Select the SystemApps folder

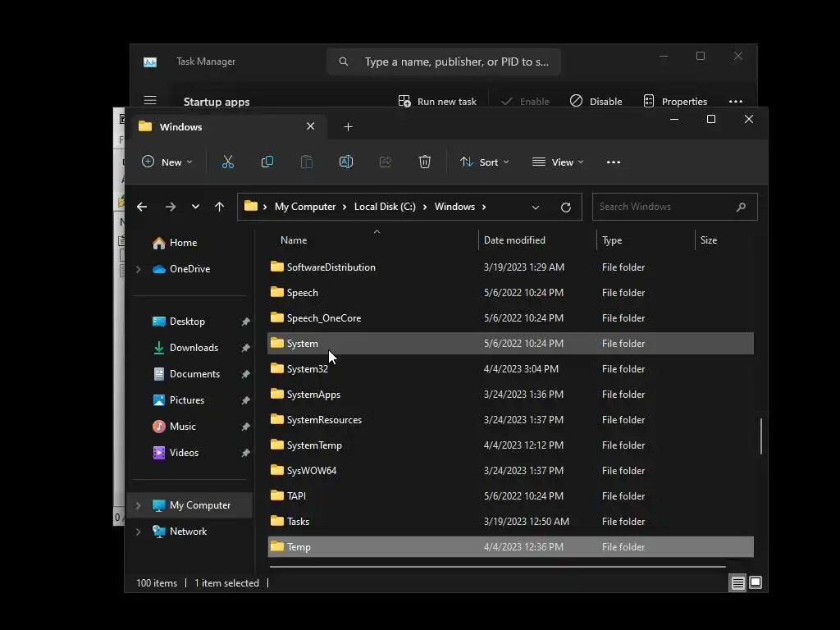(x=510, y=395)
